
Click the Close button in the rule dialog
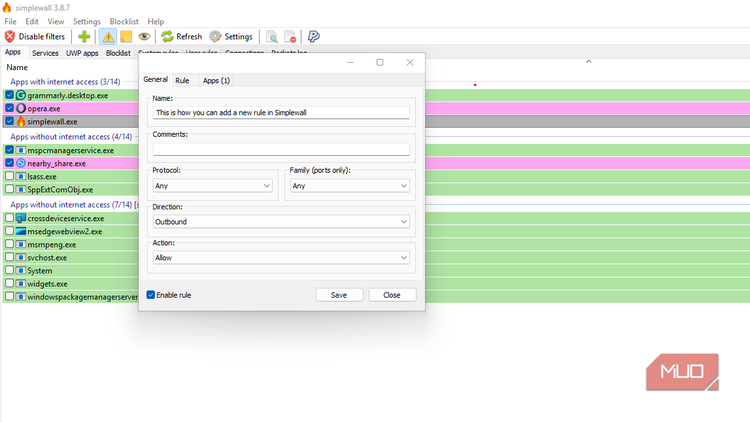coord(392,295)
